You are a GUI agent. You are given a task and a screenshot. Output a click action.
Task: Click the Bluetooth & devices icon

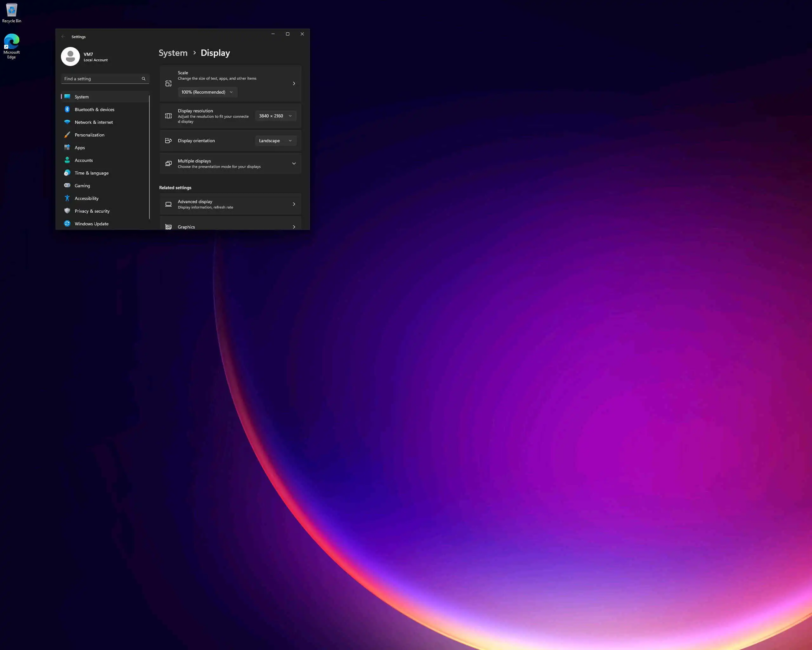coord(67,109)
